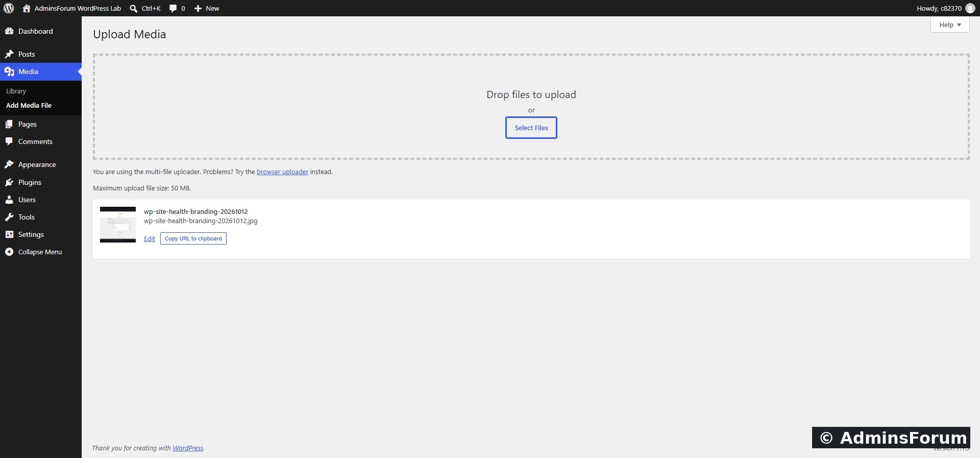Click the Settings sliders icon

click(x=9, y=234)
